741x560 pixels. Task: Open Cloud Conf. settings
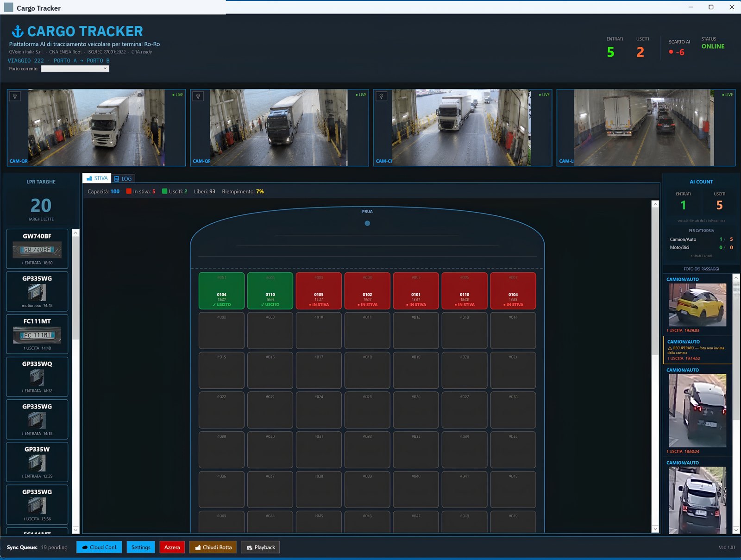[100, 547]
